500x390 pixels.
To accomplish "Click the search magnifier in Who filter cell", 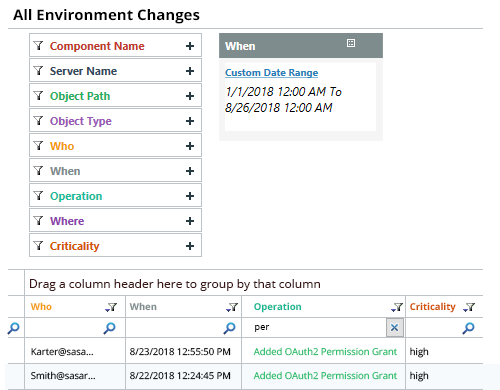I will pyautogui.click(x=109, y=328).
